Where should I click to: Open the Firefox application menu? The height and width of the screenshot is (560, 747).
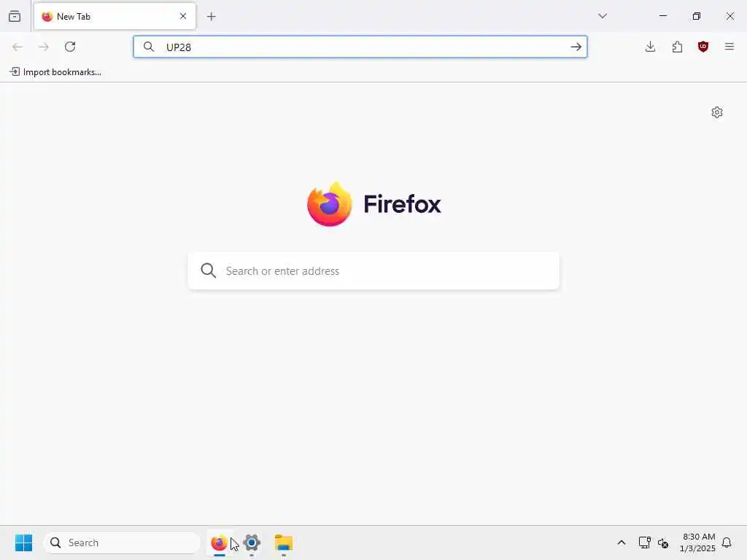(x=729, y=47)
